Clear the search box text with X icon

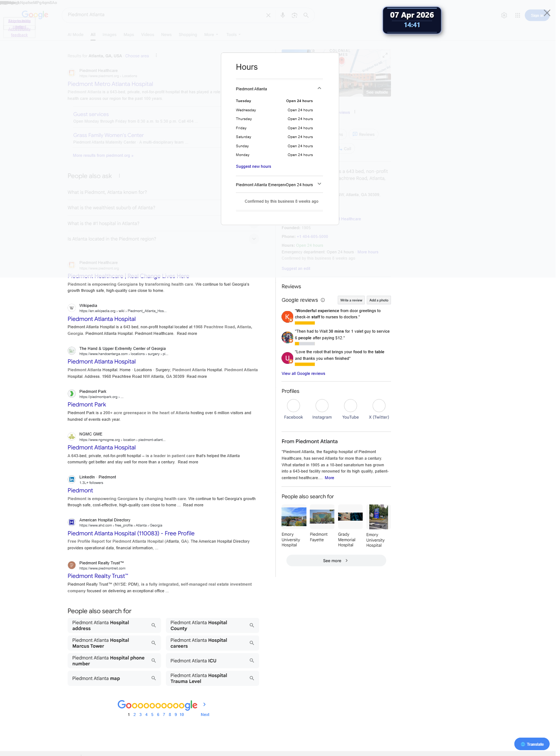click(x=268, y=15)
